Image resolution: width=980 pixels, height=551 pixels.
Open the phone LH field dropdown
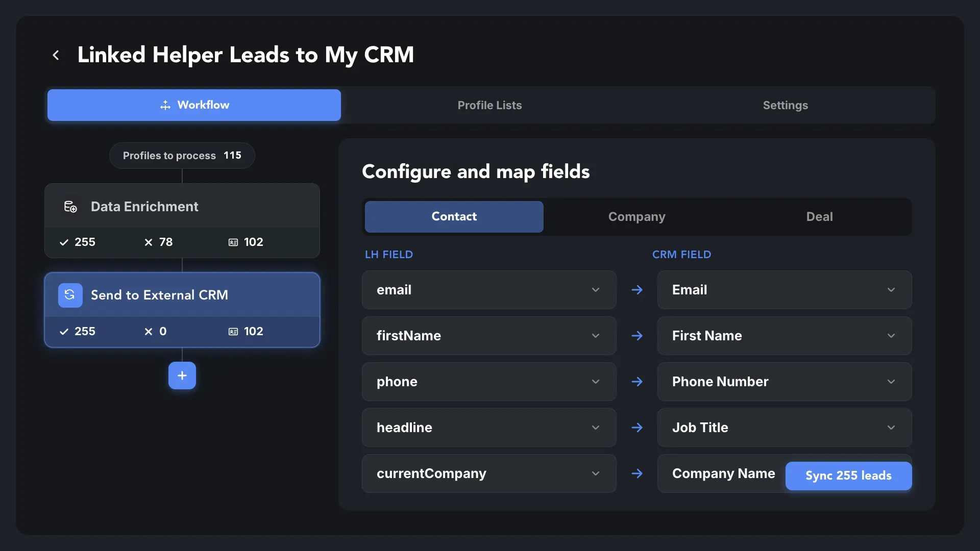489,382
